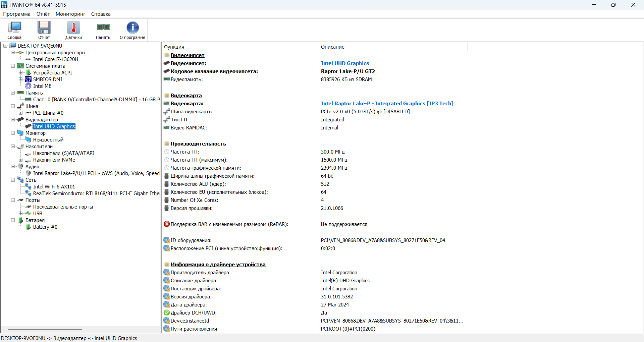
Task: Click the speaker icon beside Intel Raptor Lake cAVS
Action: pos(28,173)
